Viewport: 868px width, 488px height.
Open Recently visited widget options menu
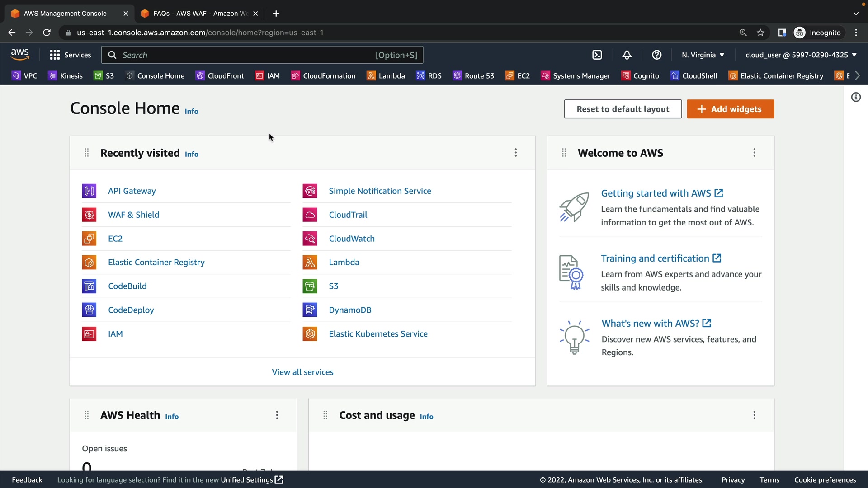(515, 153)
